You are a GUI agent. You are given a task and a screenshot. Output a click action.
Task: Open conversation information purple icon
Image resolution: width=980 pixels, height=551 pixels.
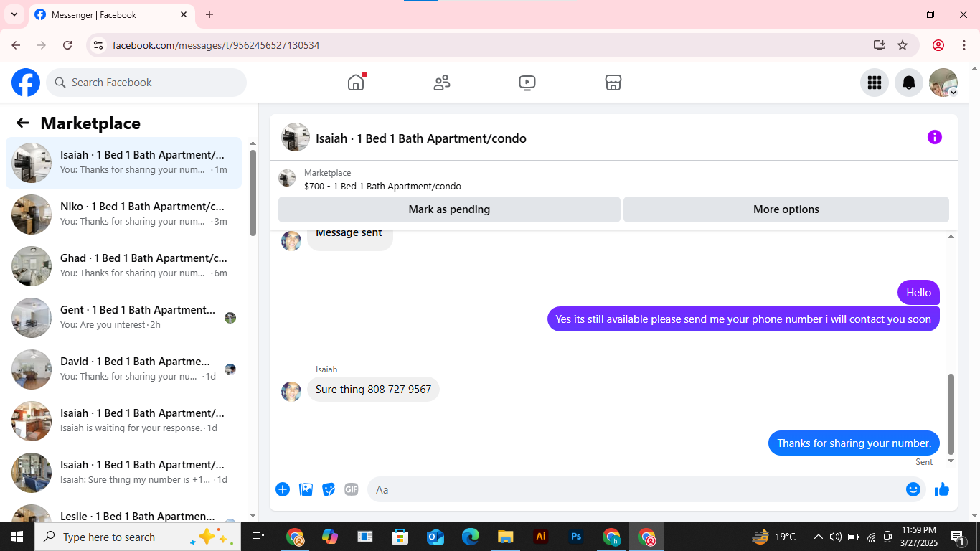click(x=934, y=137)
